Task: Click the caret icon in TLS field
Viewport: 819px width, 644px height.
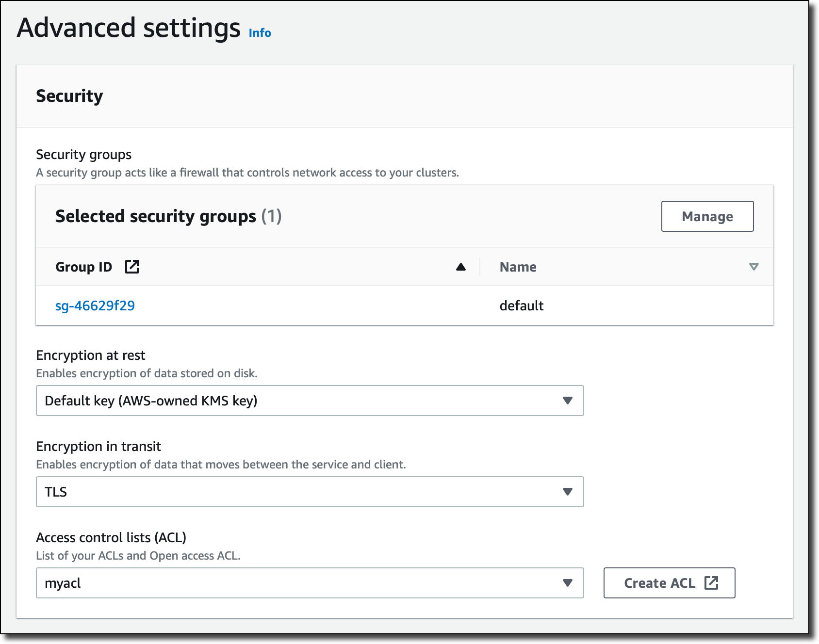Action: (x=568, y=492)
